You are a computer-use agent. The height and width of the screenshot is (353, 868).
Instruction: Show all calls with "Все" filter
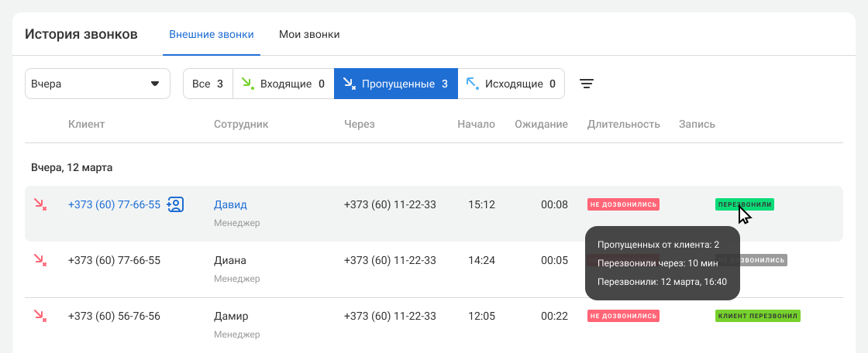click(x=208, y=84)
